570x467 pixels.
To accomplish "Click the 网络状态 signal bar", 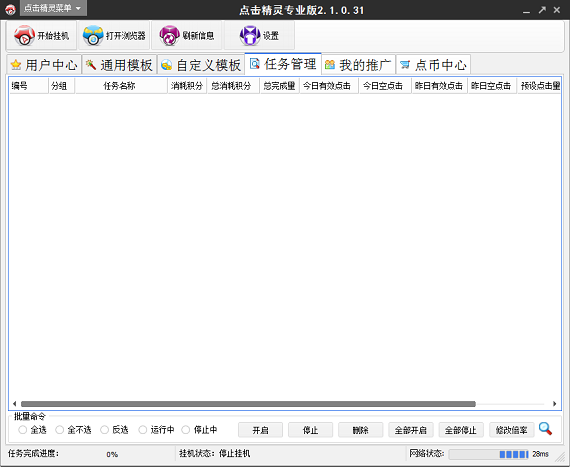I will pos(489,454).
